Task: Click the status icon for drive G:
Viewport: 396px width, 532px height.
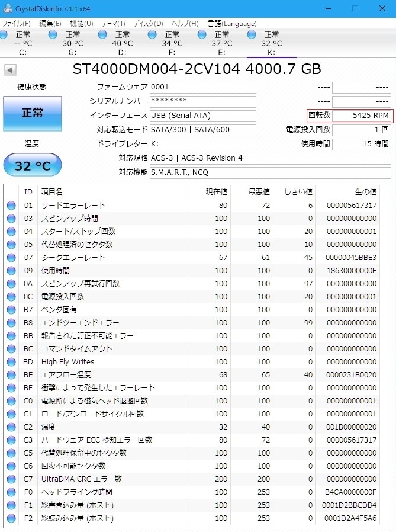Action: (x=53, y=34)
